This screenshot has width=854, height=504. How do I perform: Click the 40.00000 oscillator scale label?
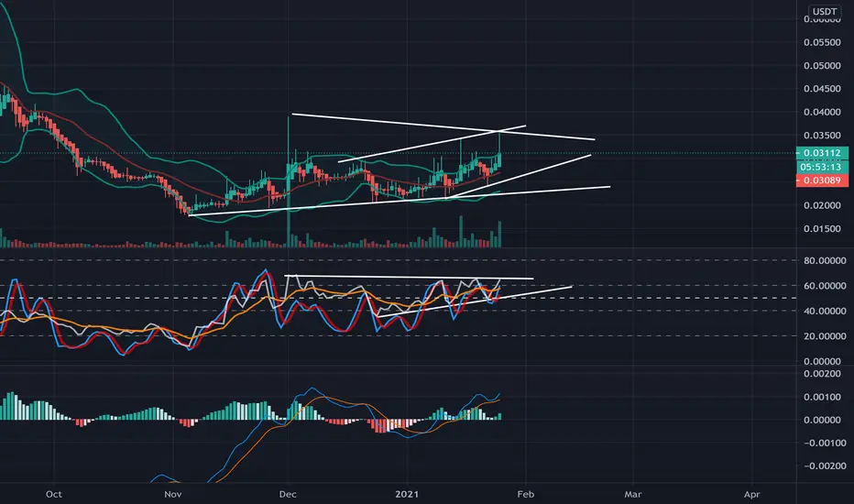point(825,312)
